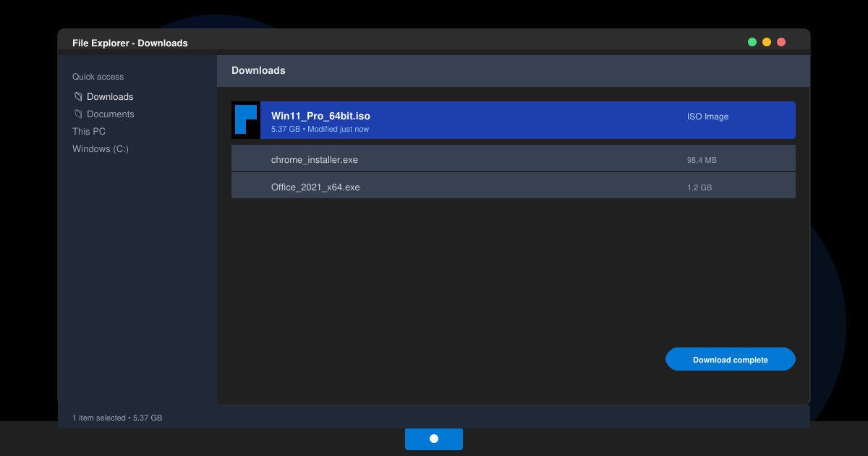868x456 pixels.
Task: Click the 98.4 MB size value
Action: pyautogui.click(x=702, y=160)
